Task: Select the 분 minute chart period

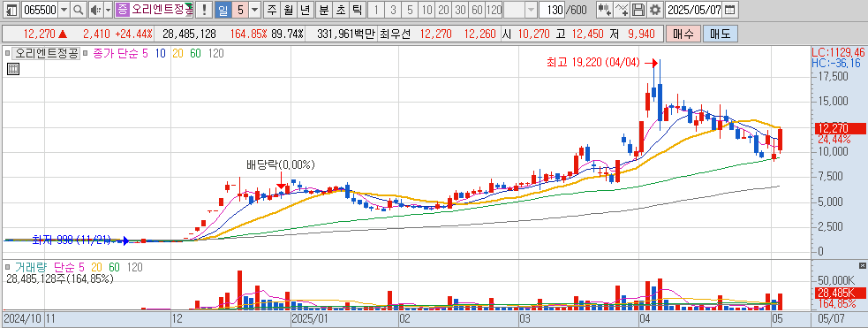Action: pos(324,10)
